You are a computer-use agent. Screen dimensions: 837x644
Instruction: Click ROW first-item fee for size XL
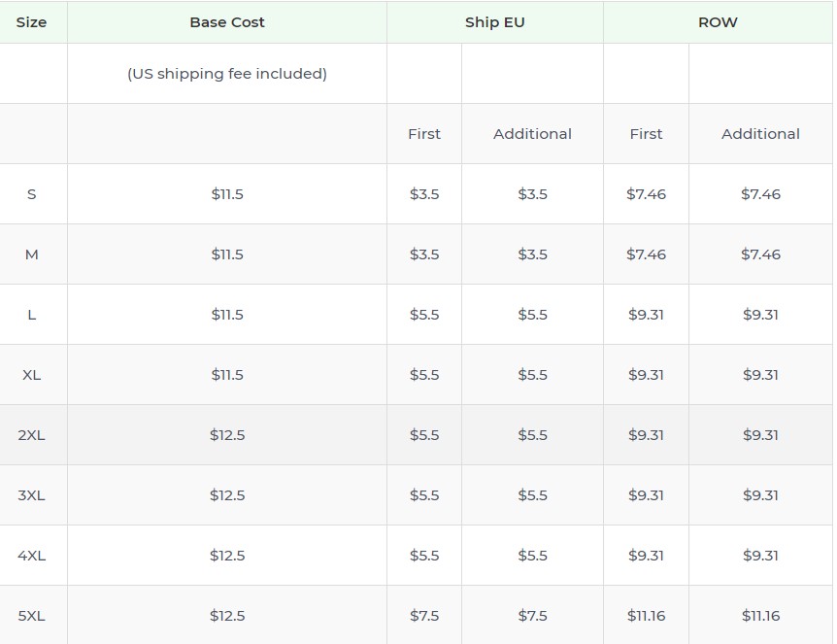click(646, 375)
